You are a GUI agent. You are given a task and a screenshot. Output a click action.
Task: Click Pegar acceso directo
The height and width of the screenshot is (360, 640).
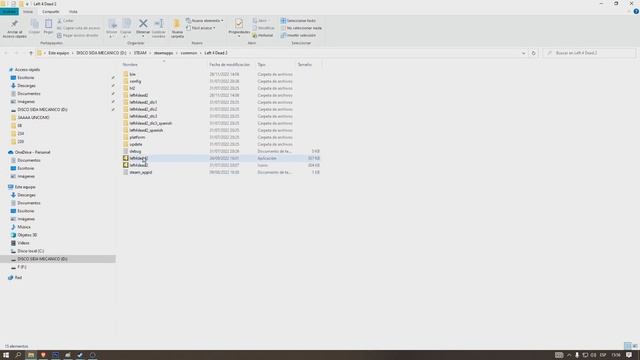[78, 36]
